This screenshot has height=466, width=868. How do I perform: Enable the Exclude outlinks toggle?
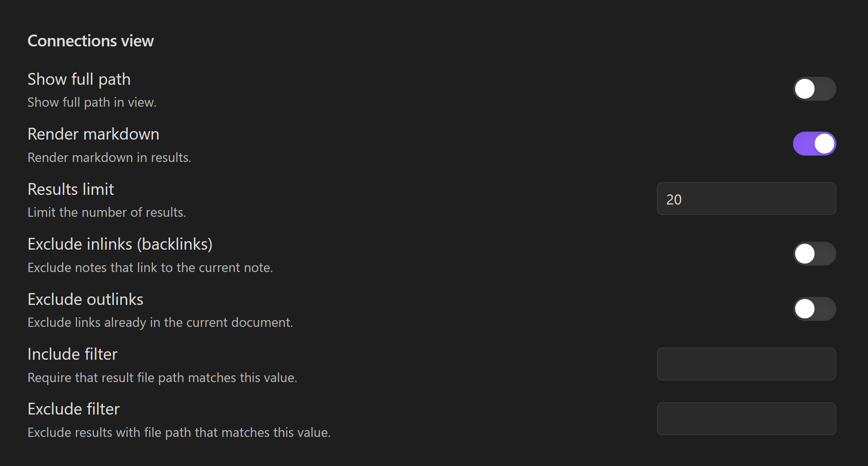[814, 309]
